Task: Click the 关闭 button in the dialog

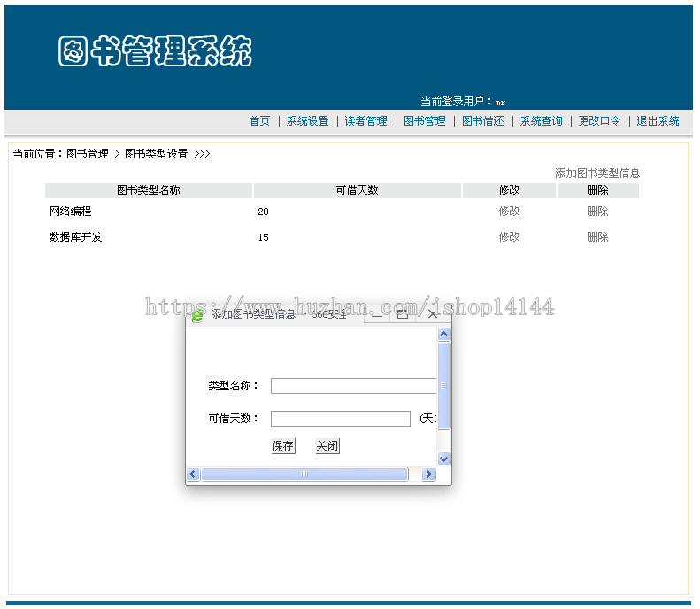Action: pyautogui.click(x=327, y=445)
